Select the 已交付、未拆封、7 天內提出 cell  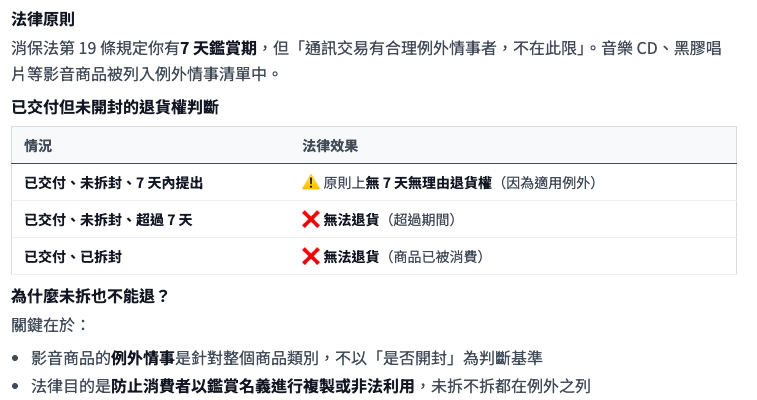click(113, 183)
